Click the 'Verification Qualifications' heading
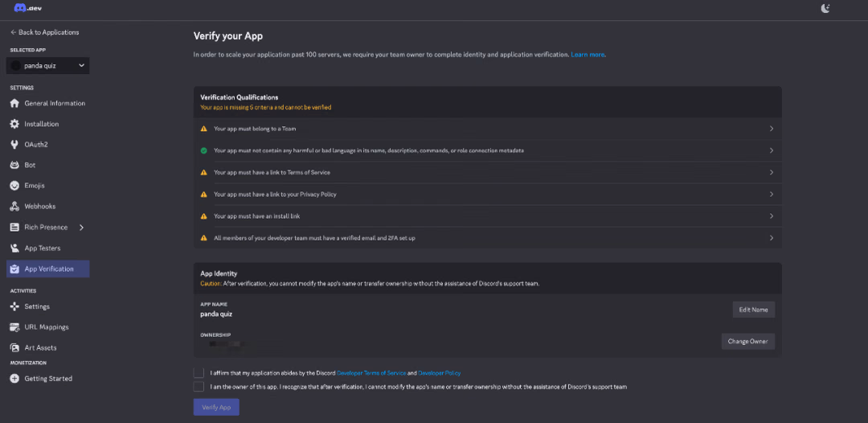Screen dimensions: 868x423 click(x=240, y=97)
